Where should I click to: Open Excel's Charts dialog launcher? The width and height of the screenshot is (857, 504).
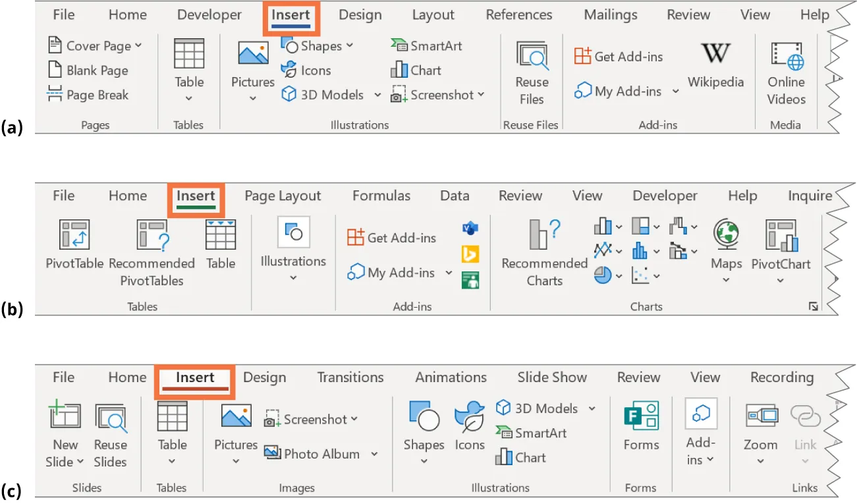click(814, 306)
